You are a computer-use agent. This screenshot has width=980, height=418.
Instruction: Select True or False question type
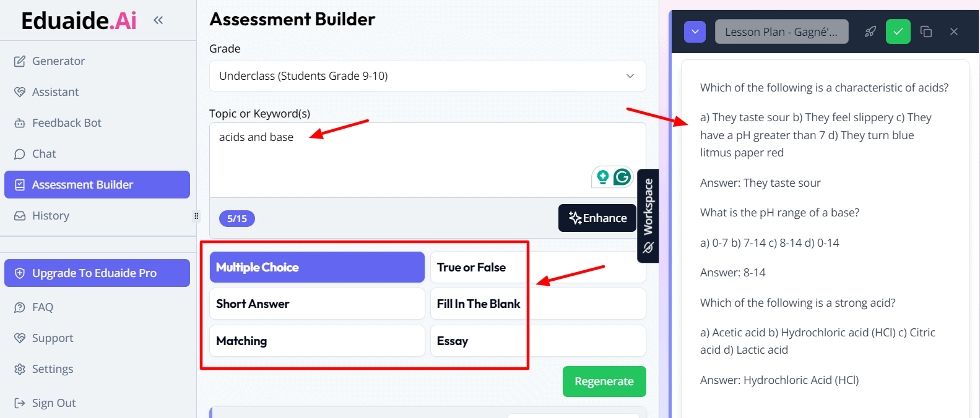[x=538, y=267]
